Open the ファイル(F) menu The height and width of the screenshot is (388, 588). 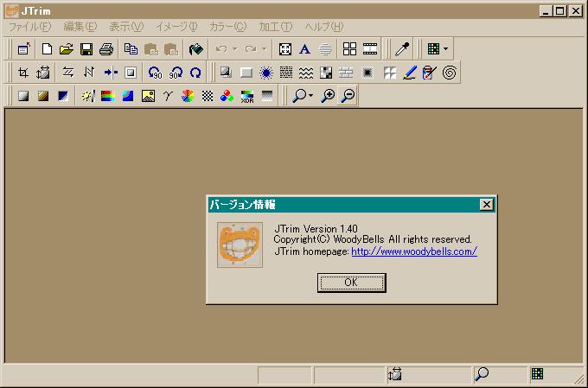click(x=29, y=27)
